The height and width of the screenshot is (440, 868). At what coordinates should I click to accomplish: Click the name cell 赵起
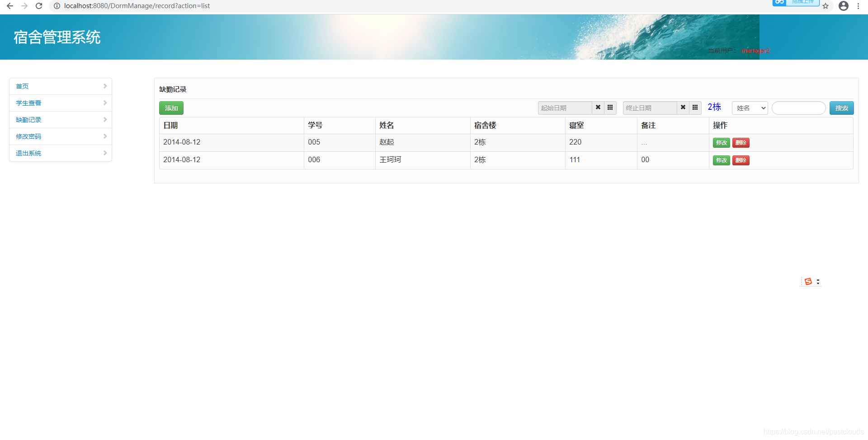point(423,142)
